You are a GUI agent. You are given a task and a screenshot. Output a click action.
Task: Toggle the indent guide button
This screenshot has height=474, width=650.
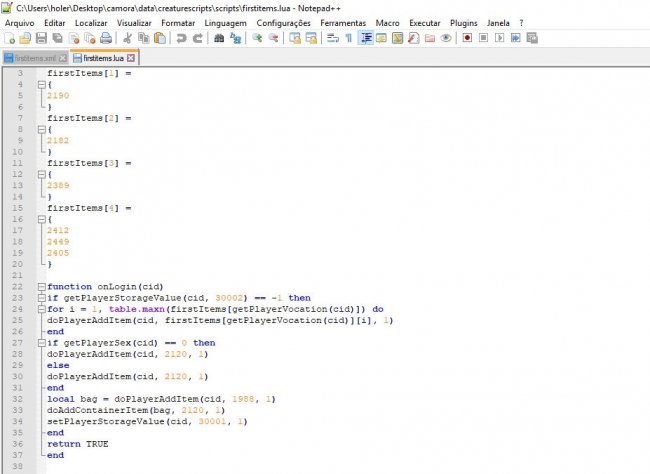tap(365, 39)
